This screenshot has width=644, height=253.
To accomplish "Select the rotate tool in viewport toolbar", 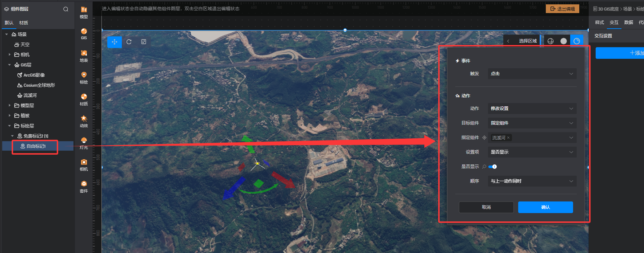I will (129, 42).
